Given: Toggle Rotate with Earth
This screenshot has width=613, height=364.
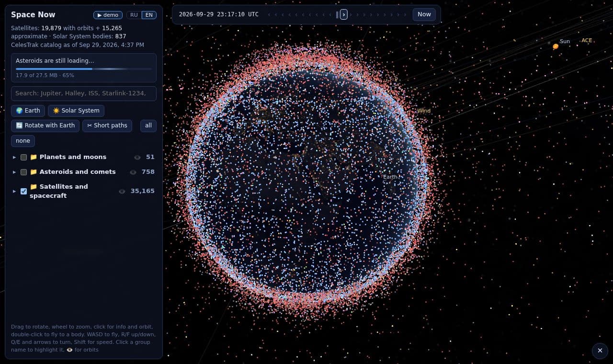Looking at the screenshot, I should click(x=45, y=125).
